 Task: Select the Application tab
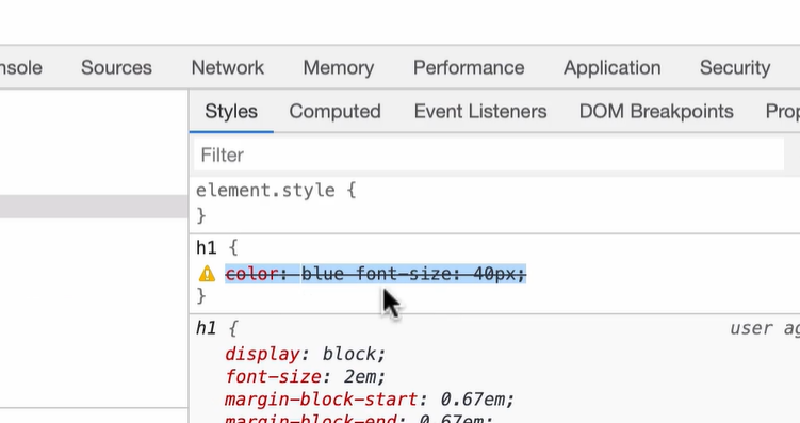612,68
